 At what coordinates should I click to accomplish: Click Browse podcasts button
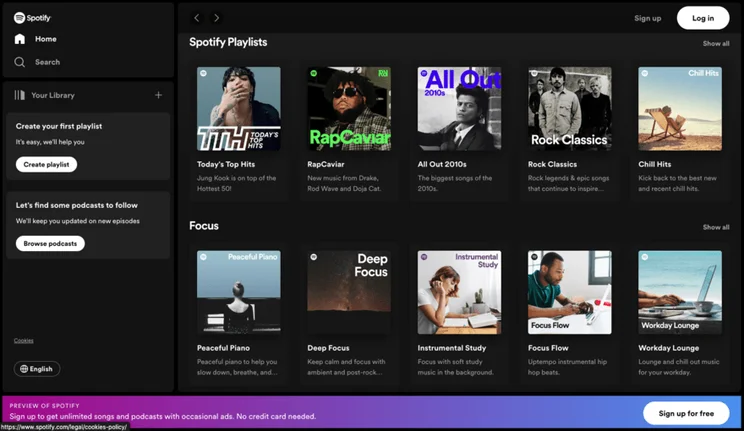point(50,244)
